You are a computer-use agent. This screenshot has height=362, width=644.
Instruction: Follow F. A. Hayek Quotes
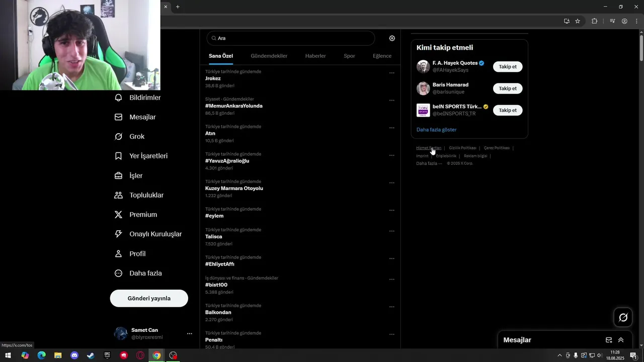coord(508,67)
